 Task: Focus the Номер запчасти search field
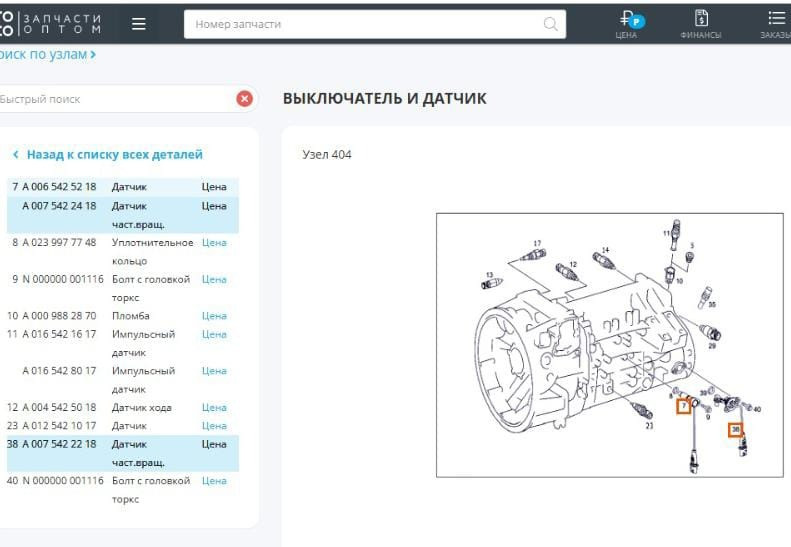(375, 24)
